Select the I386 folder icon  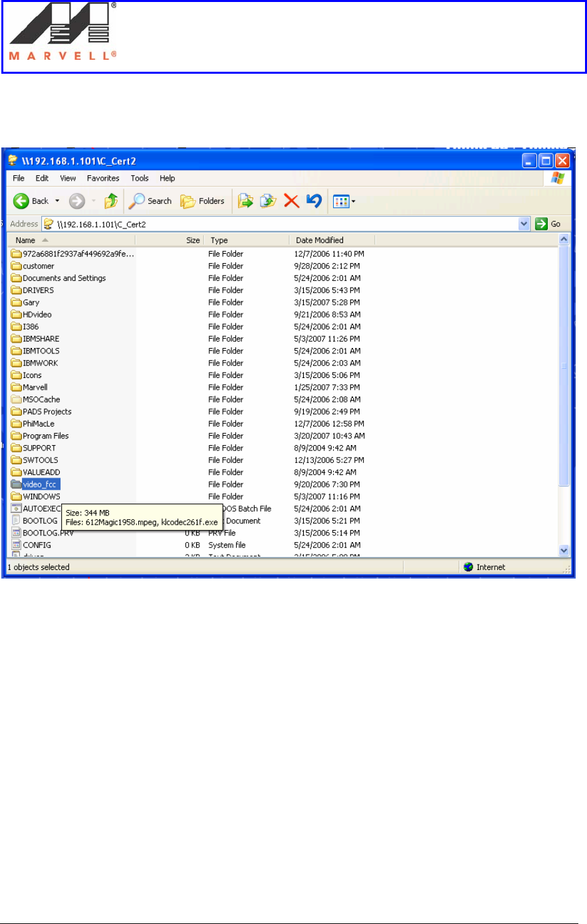tap(17, 327)
